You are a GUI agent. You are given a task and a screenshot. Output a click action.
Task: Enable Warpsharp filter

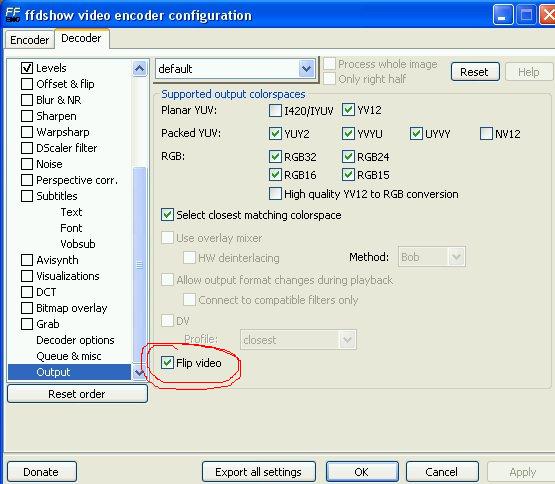[x=27, y=132]
